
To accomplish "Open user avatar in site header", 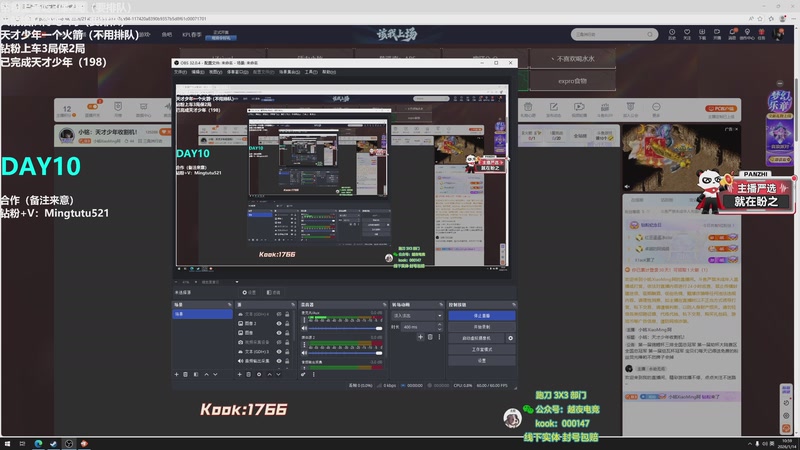I will click(x=779, y=34).
